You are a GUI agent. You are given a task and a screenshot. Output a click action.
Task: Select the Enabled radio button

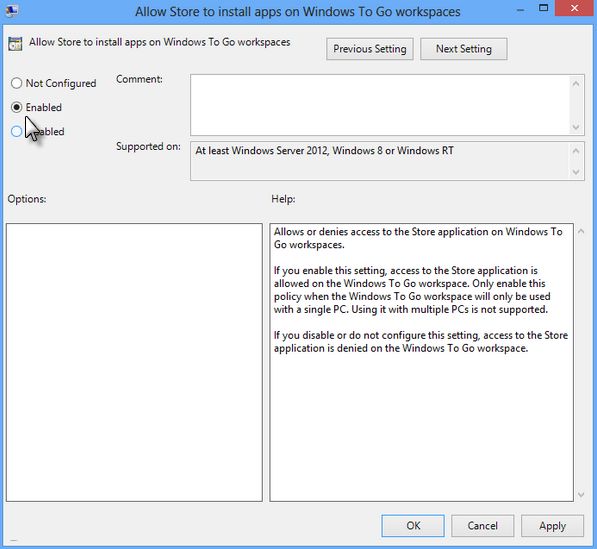click(x=16, y=107)
